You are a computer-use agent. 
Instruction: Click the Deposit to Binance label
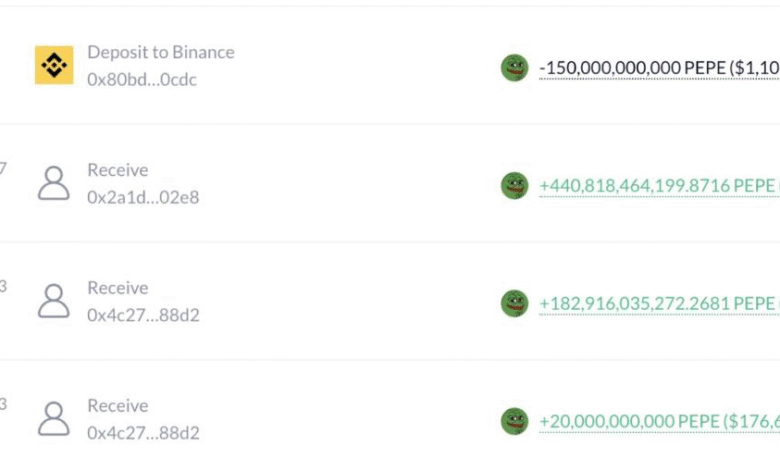click(161, 52)
